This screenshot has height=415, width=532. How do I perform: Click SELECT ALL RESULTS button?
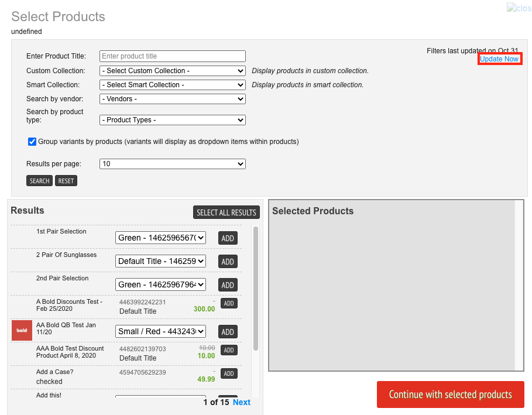point(226,212)
